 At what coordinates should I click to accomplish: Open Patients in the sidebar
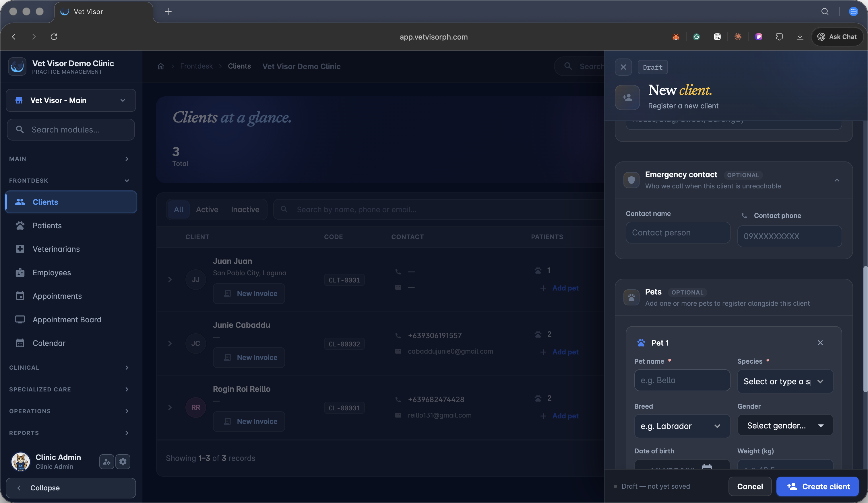[71, 225]
